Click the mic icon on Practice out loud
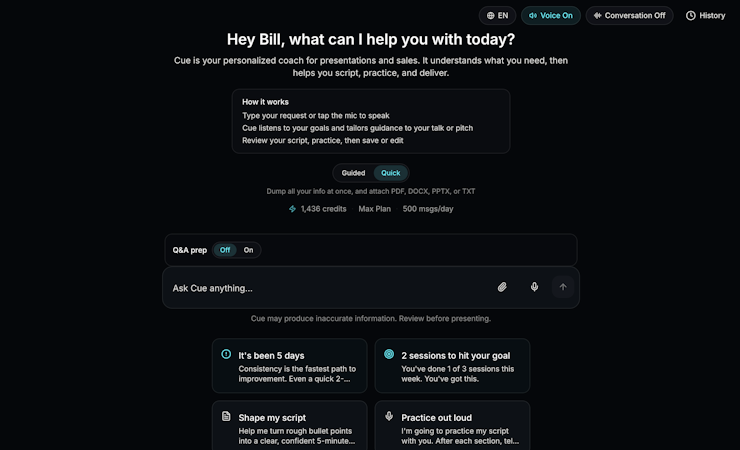This screenshot has width=740, height=450. [x=389, y=417]
